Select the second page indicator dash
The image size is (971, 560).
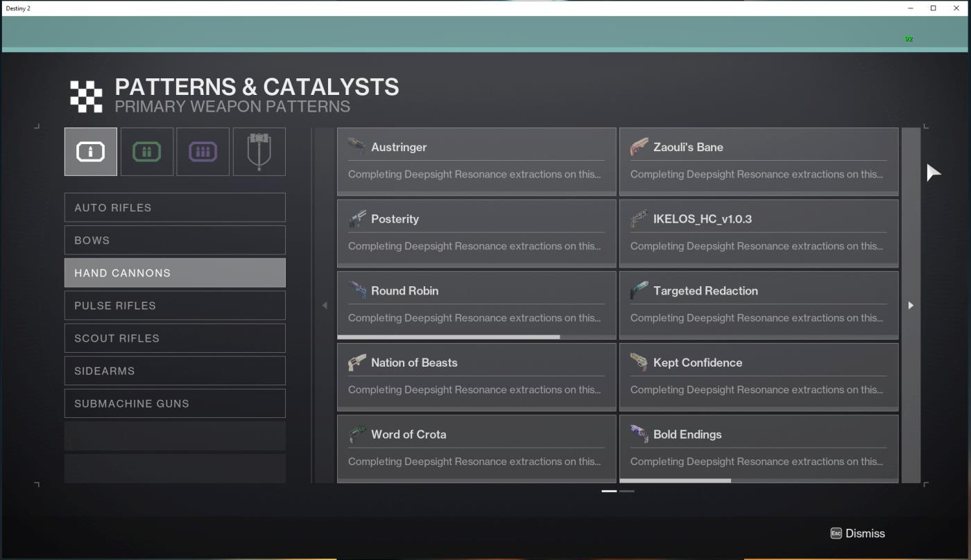(x=626, y=491)
